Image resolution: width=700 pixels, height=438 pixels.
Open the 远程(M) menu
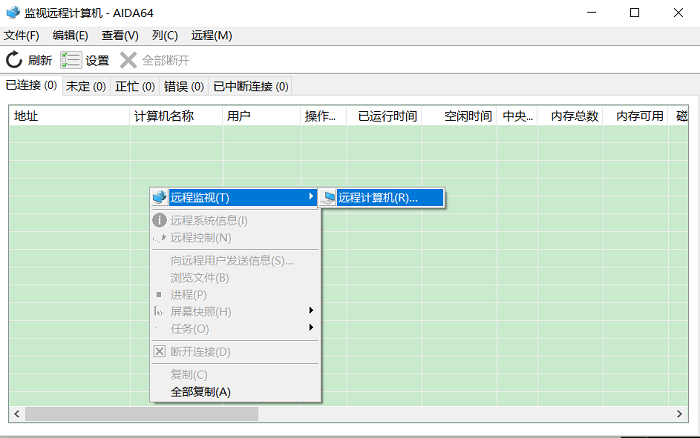[x=212, y=35]
